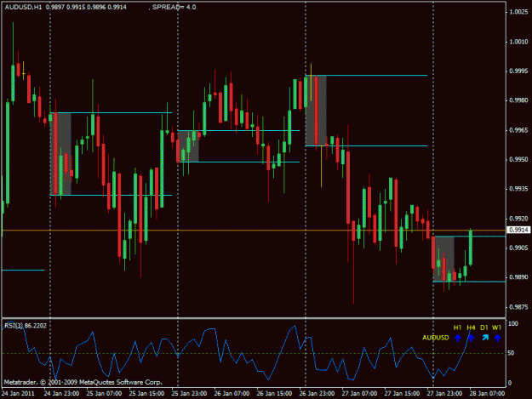This screenshot has height=399, width=532.
Task: Click the RSI scale value 50
Action: (x=511, y=353)
